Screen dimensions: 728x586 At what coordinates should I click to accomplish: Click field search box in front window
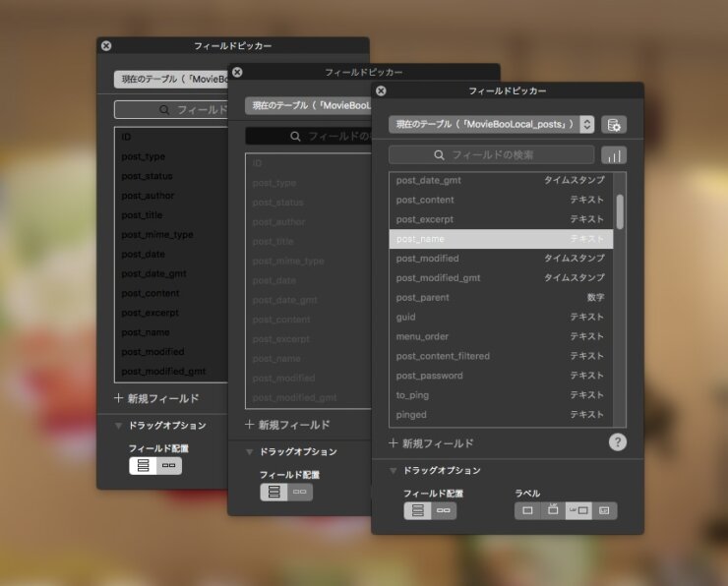(491, 155)
